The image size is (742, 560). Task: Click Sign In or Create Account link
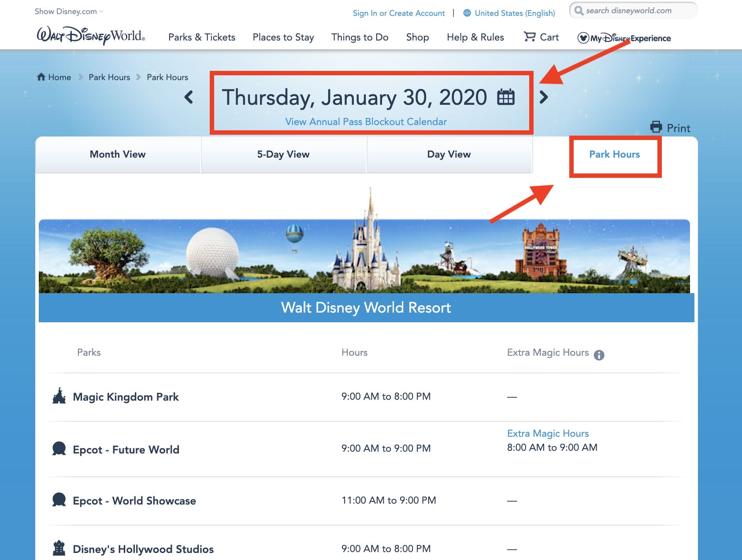point(398,13)
